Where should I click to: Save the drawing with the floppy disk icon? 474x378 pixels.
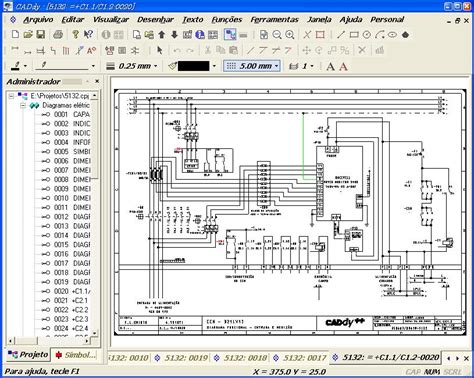[41, 34]
